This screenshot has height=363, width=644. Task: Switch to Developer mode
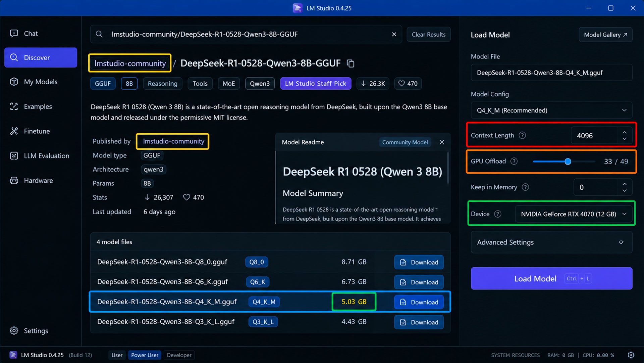coord(179,355)
